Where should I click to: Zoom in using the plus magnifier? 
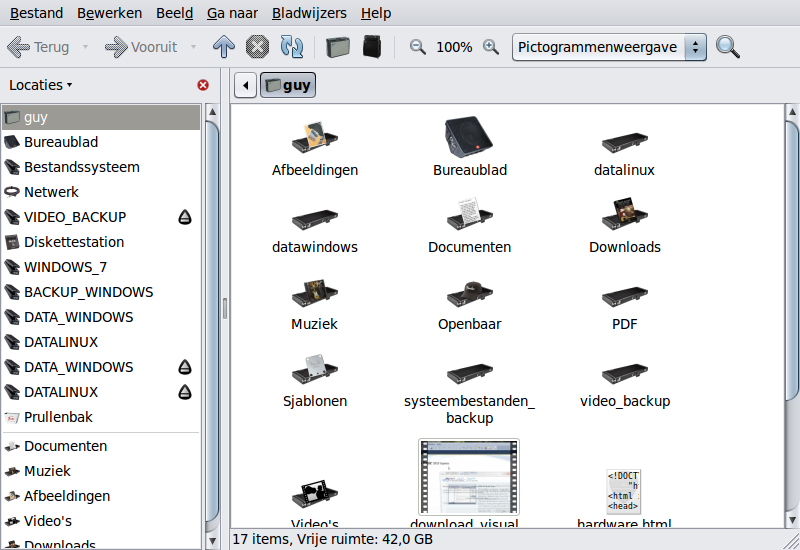coord(490,47)
